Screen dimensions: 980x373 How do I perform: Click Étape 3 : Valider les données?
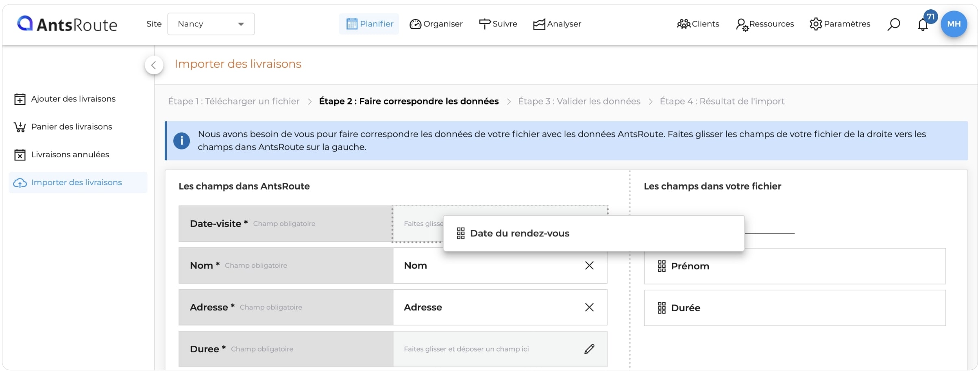point(579,101)
